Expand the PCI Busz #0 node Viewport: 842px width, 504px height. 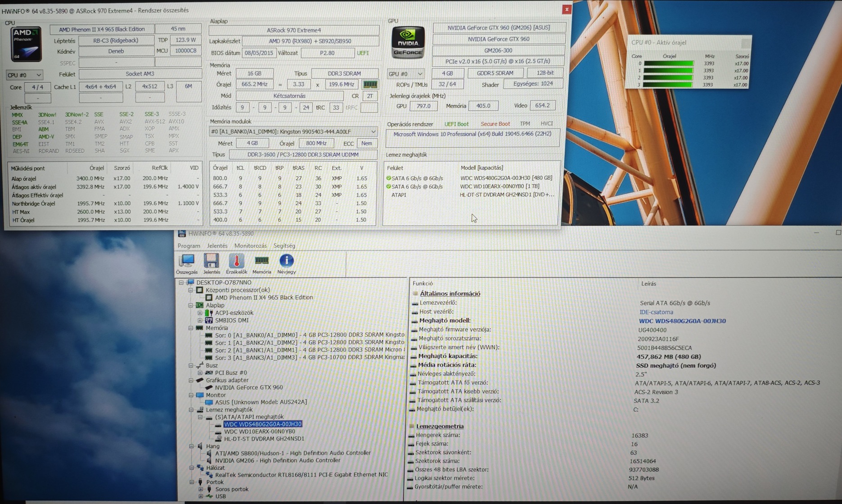pos(200,373)
